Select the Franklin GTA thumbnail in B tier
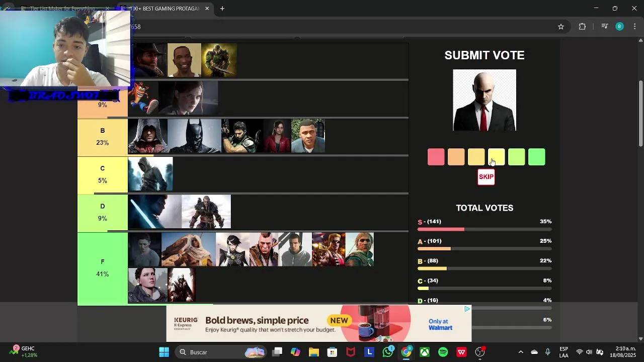644x362 pixels. click(308, 136)
